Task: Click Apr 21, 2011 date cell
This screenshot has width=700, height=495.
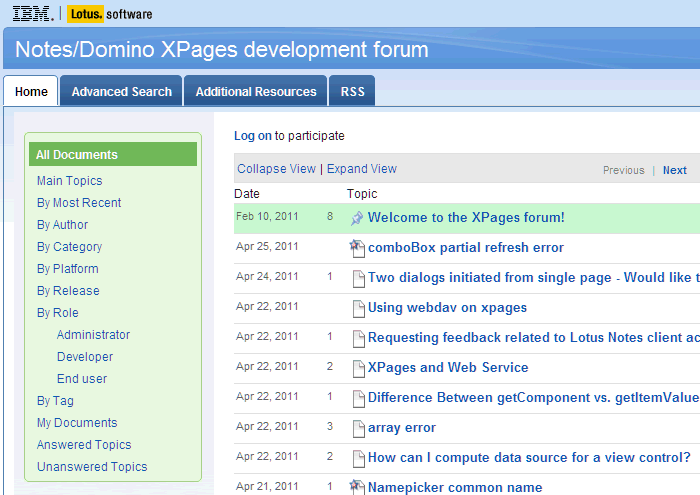Action: click(267, 486)
